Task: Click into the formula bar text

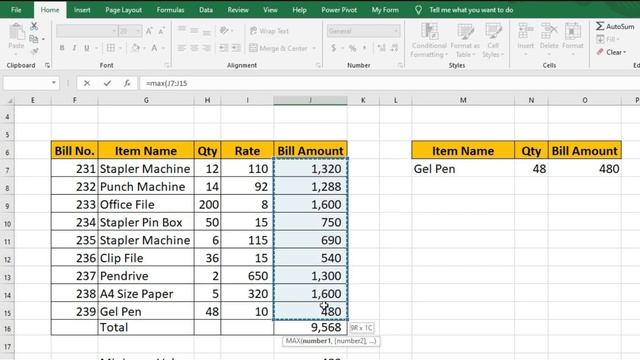Action: pyautogui.click(x=167, y=83)
